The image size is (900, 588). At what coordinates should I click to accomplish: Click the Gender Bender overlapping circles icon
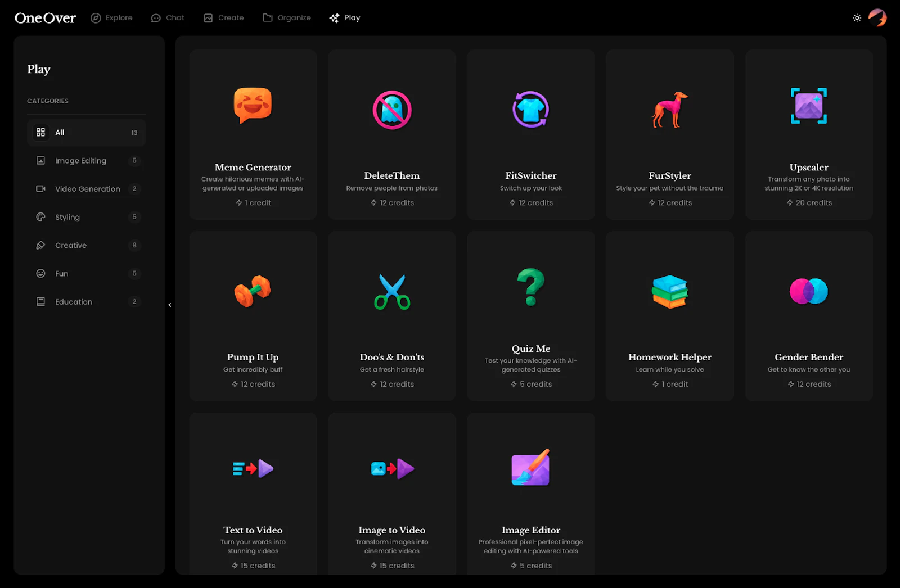point(809,291)
